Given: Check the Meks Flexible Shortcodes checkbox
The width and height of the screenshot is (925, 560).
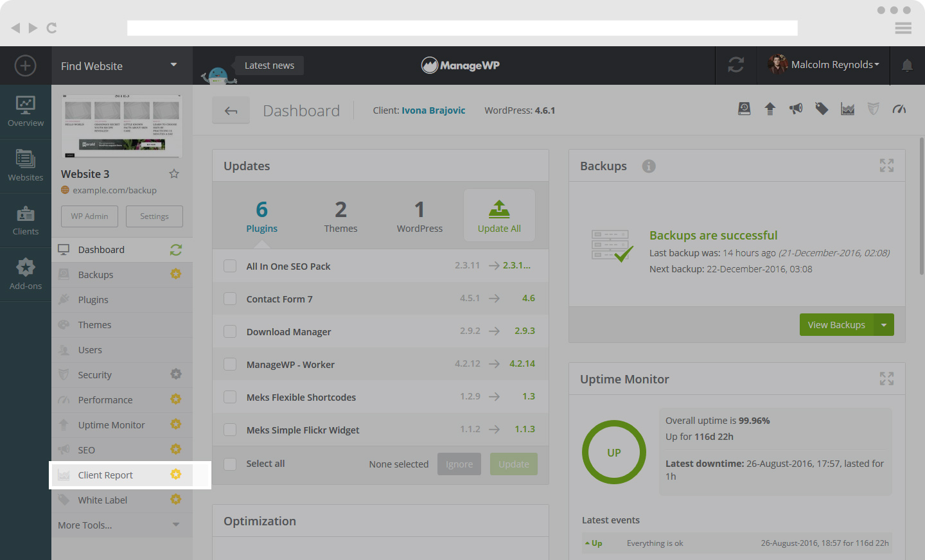Looking at the screenshot, I should click(x=230, y=397).
